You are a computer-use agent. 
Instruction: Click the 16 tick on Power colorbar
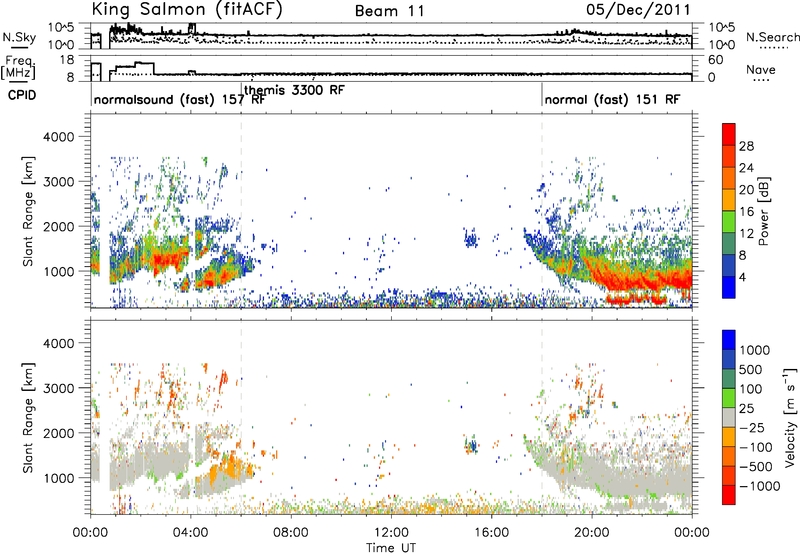(x=746, y=211)
